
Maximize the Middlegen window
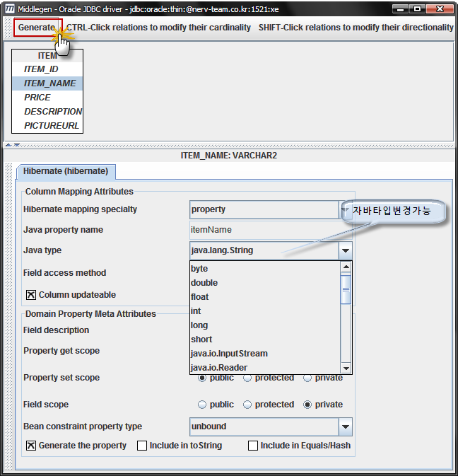pos(417,9)
